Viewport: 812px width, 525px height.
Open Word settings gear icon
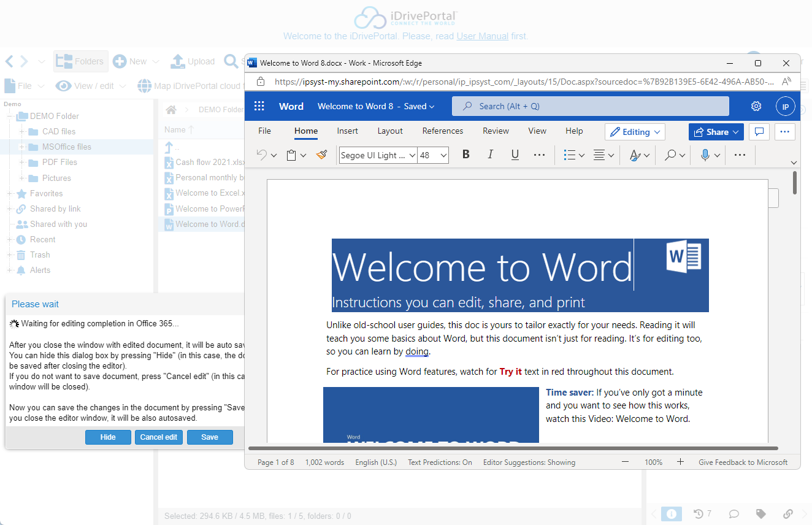point(756,106)
